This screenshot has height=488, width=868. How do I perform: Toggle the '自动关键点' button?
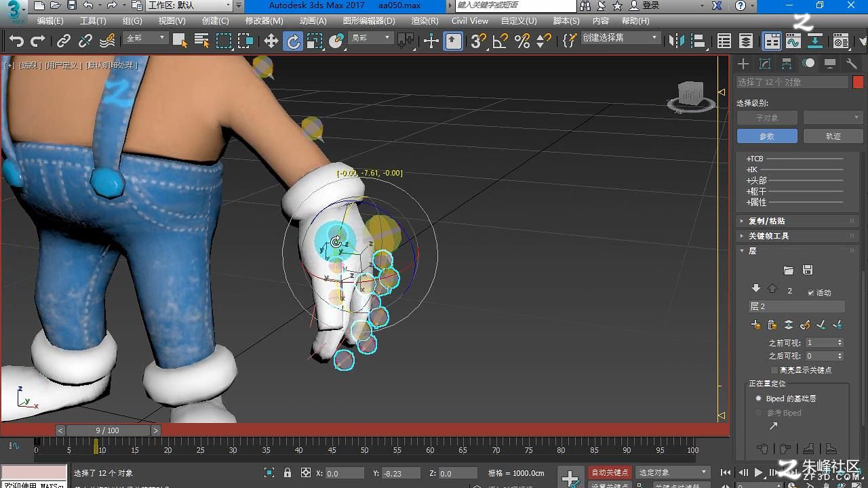point(610,472)
